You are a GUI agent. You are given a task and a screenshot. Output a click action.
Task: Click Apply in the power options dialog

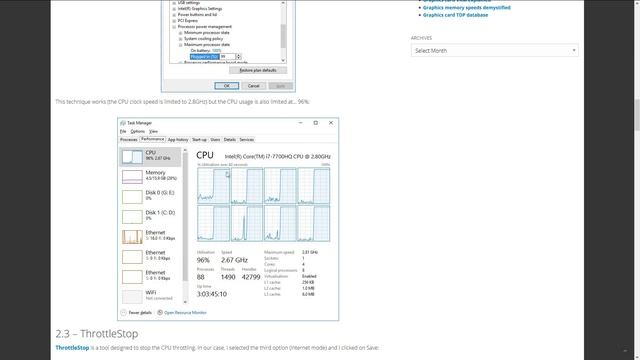point(280,86)
